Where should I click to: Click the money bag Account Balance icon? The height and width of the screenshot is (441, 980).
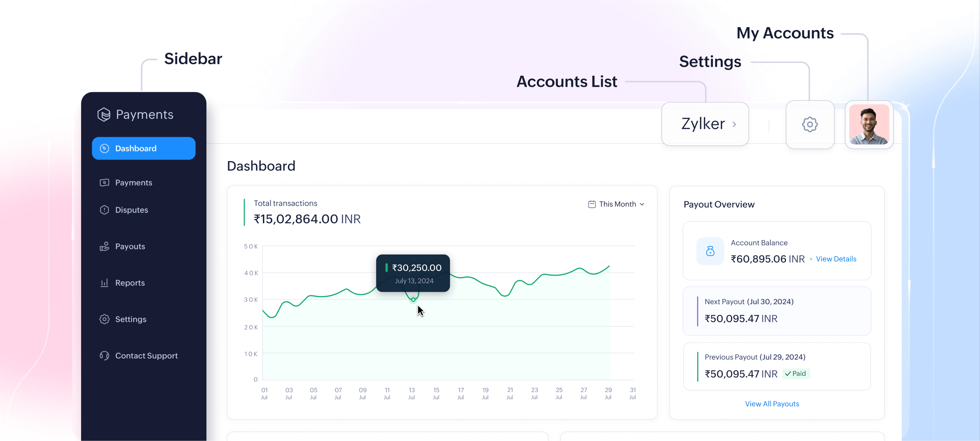[710, 251]
